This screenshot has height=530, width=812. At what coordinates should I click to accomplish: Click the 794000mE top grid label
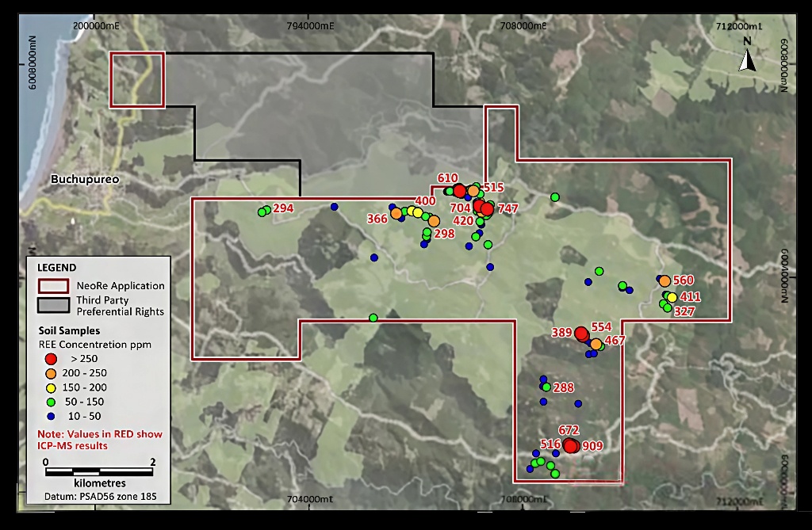(x=310, y=26)
